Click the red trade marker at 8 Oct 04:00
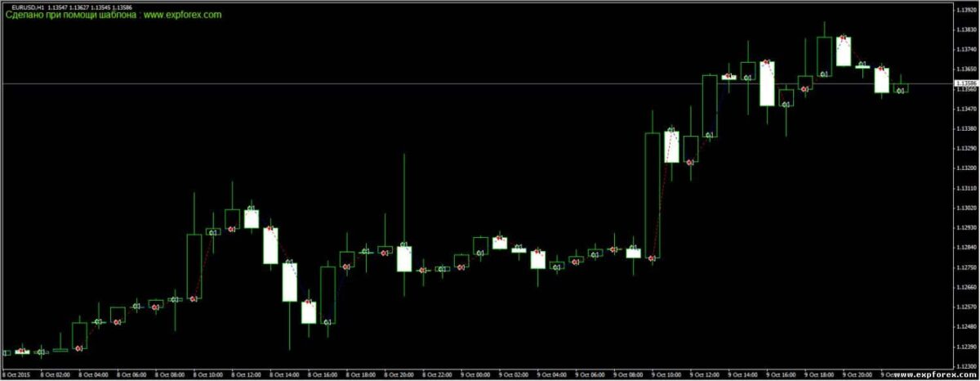Image resolution: width=980 pixels, height=381 pixels. click(79, 348)
